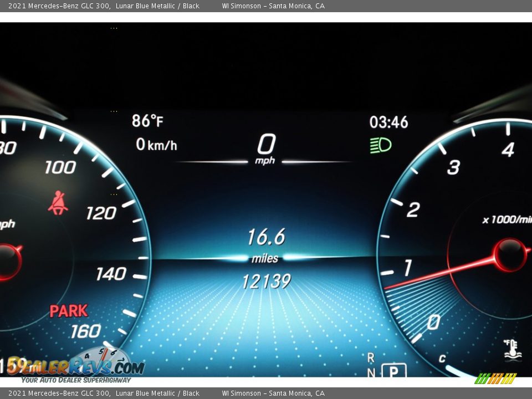This screenshot has width=532, height=399.
Task: Click the 100 mark on the speedometer
Action: click(x=60, y=167)
